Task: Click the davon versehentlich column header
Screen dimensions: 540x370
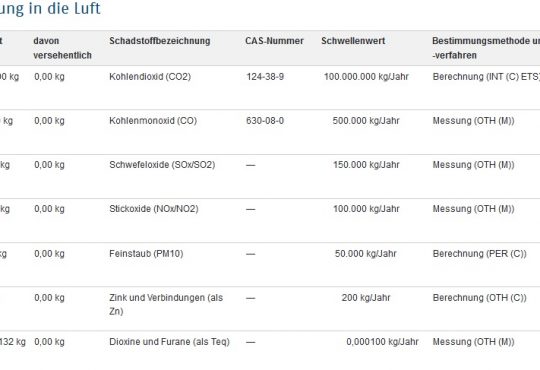Action: 62,48
